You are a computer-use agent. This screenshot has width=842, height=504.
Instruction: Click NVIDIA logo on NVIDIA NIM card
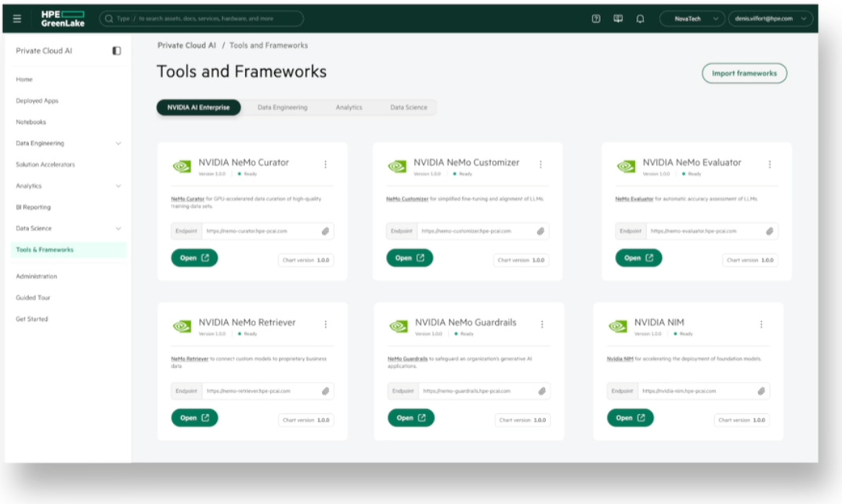(618, 326)
